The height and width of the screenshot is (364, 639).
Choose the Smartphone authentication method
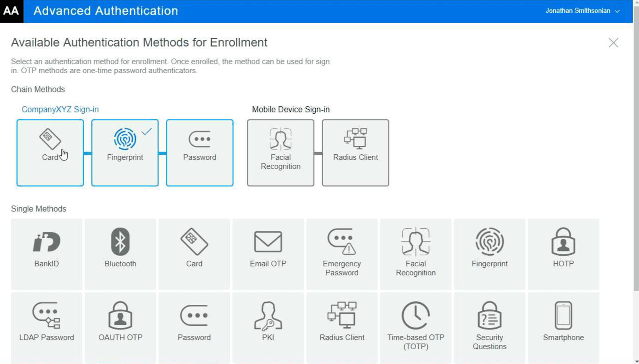coord(563,328)
